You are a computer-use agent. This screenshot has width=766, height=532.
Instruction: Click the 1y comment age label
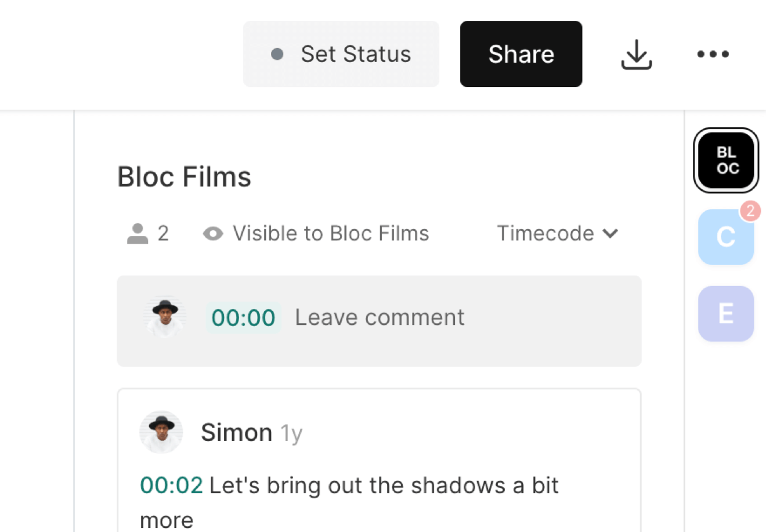coord(291,433)
